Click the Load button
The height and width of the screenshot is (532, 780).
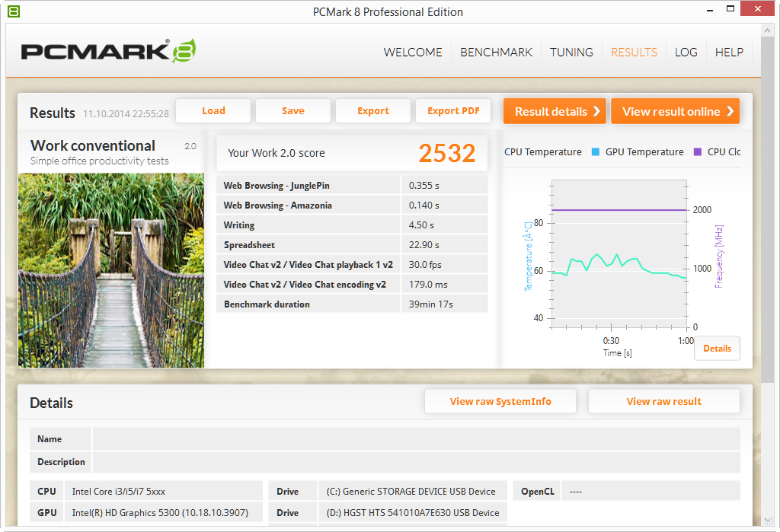tap(213, 111)
